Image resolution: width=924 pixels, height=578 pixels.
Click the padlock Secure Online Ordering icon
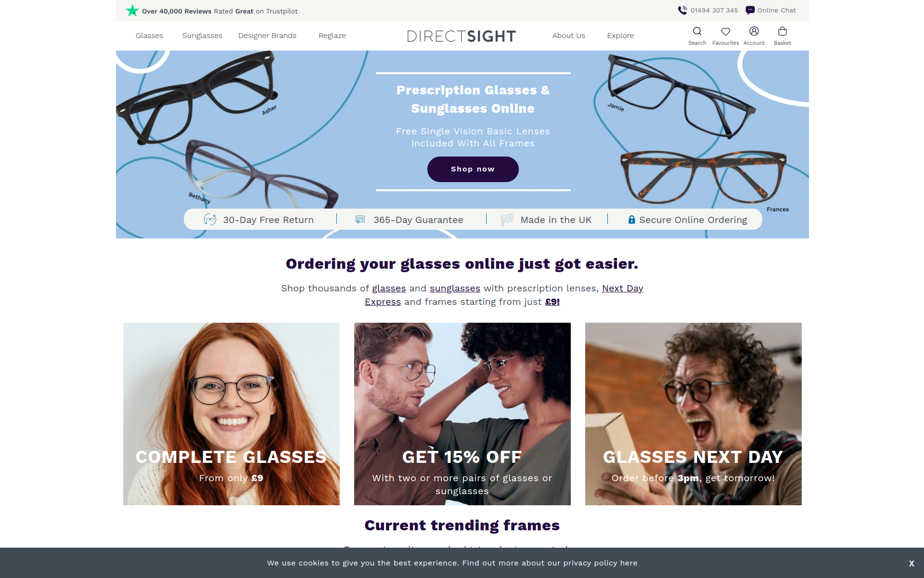tap(631, 220)
